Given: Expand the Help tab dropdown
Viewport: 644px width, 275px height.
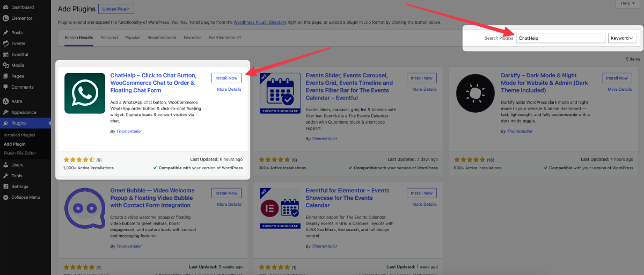Looking at the screenshot, I should 627,3.
